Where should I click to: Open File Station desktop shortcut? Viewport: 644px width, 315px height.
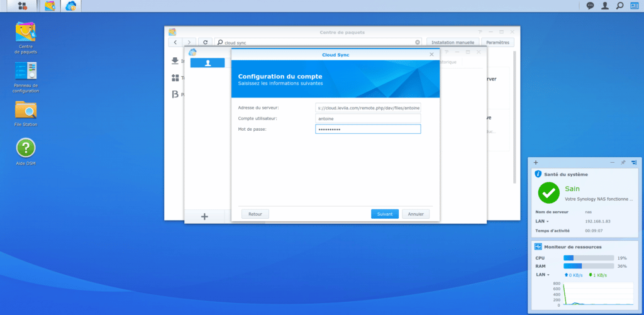25,114
